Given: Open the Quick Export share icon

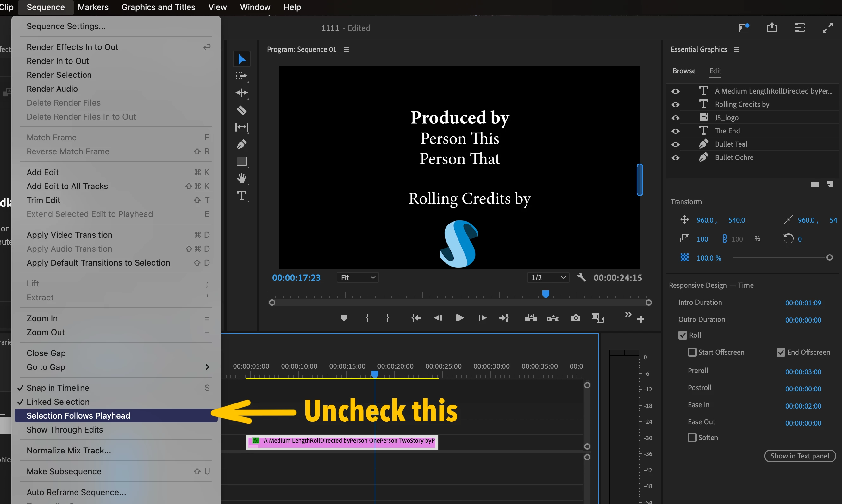Looking at the screenshot, I should [772, 28].
